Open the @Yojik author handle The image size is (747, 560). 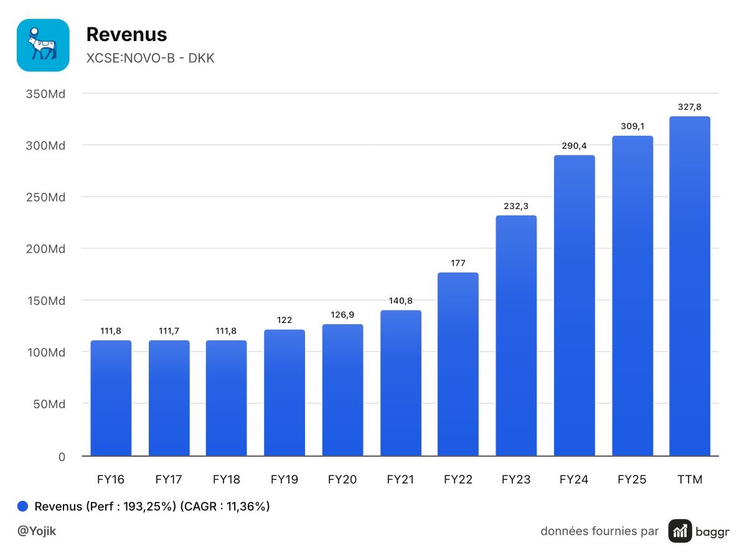(x=37, y=531)
